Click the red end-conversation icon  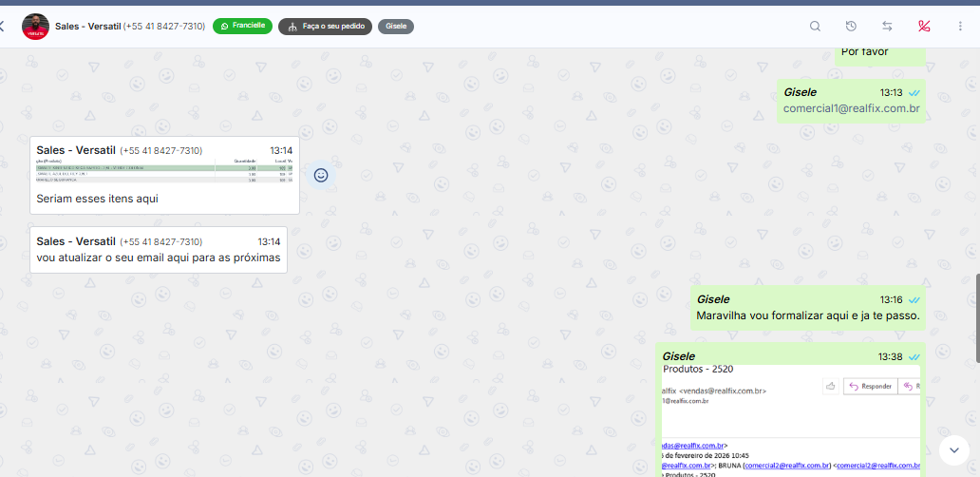click(923, 27)
